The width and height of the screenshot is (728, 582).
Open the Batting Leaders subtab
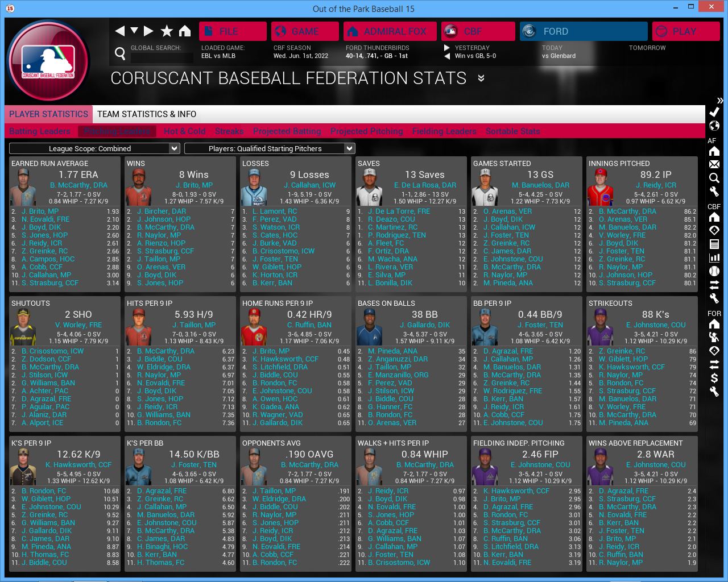40,131
